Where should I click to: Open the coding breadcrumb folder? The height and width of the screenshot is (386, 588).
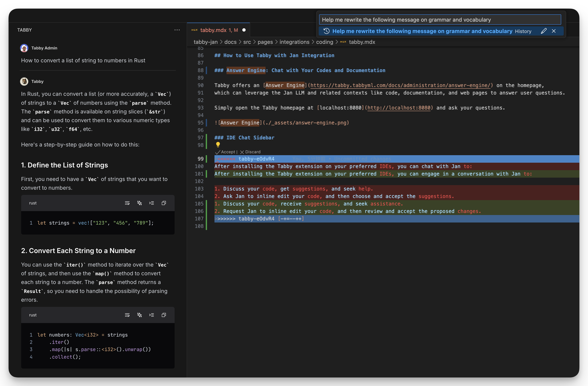(x=324, y=42)
